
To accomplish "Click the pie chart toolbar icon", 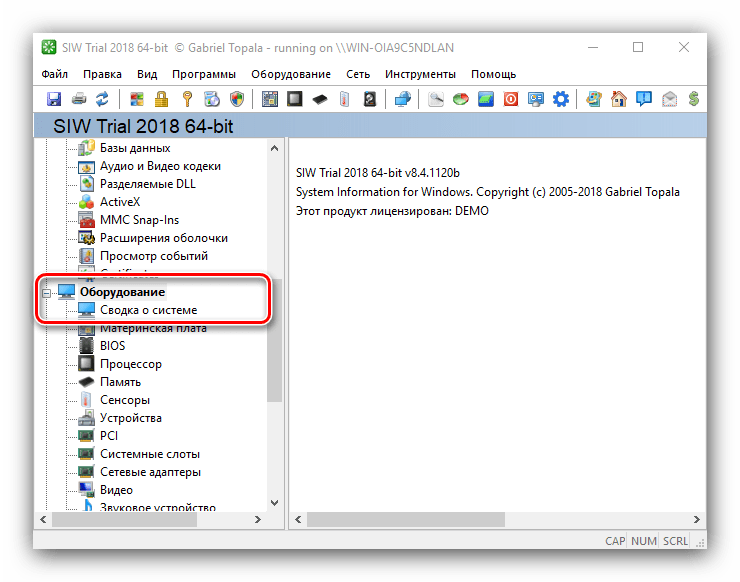I will (461, 99).
